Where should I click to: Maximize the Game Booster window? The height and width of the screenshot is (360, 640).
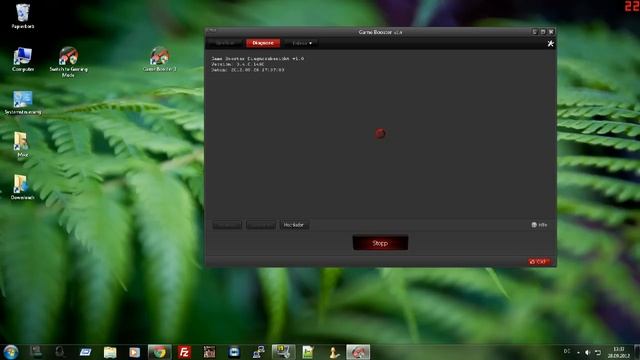pos(542,32)
